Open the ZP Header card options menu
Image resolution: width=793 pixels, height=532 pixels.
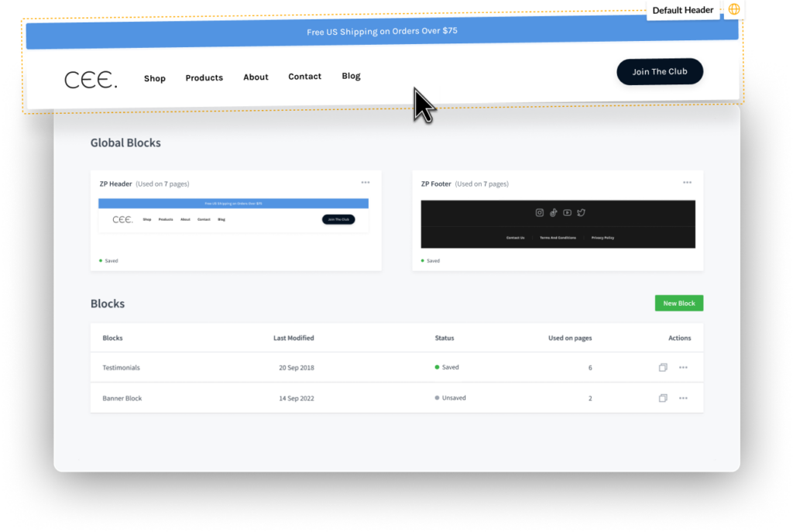click(x=366, y=183)
